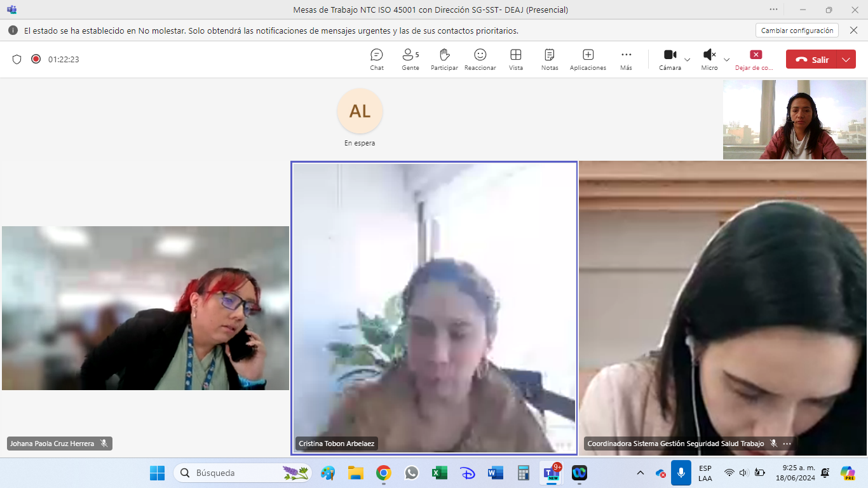The height and width of the screenshot is (488, 868).
Task: Open Wi-Fi network settings in tray
Action: [x=729, y=473]
